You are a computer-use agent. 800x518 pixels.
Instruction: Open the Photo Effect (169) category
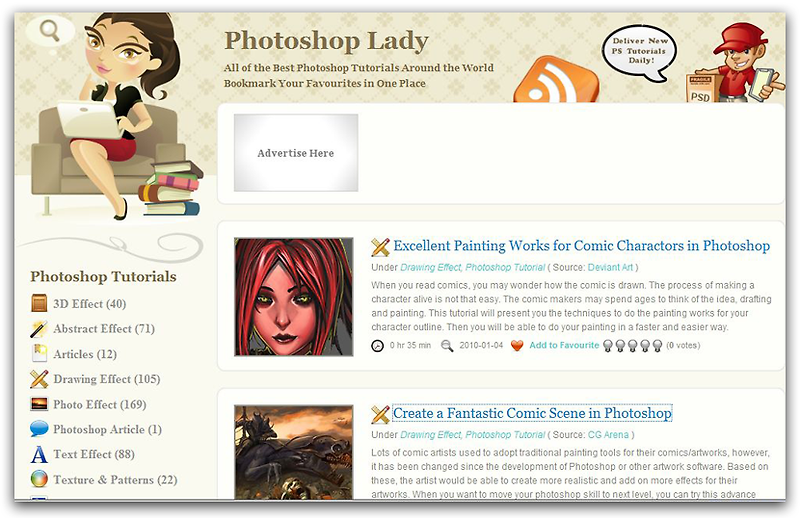point(100,405)
